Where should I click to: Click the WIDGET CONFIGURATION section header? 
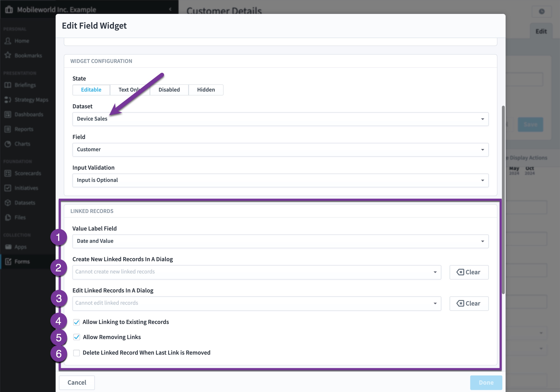click(101, 61)
